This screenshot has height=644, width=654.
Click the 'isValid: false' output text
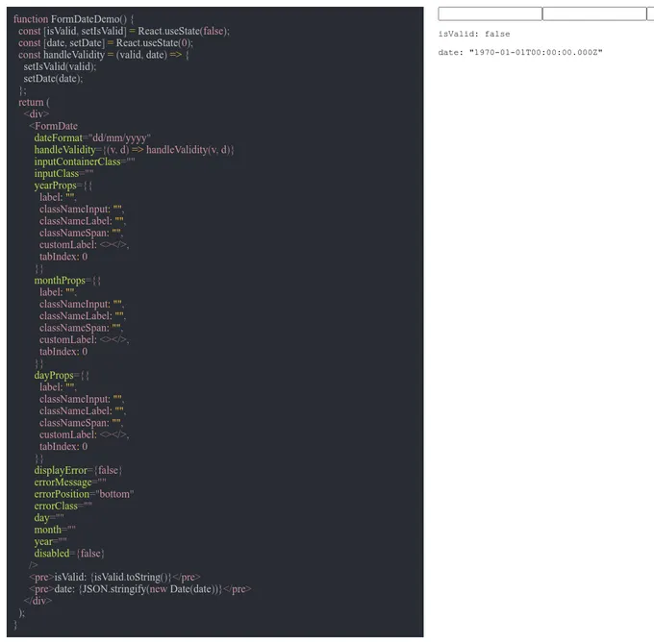474,34
